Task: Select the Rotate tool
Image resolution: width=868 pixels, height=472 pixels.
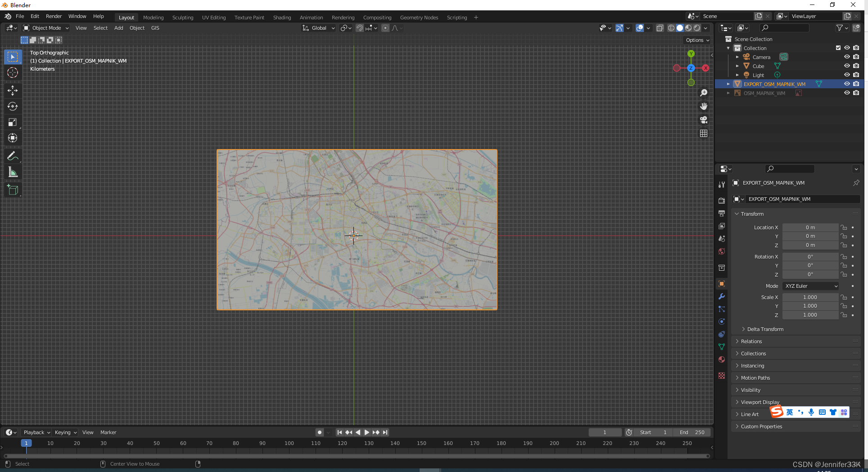Action: (13, 106)
